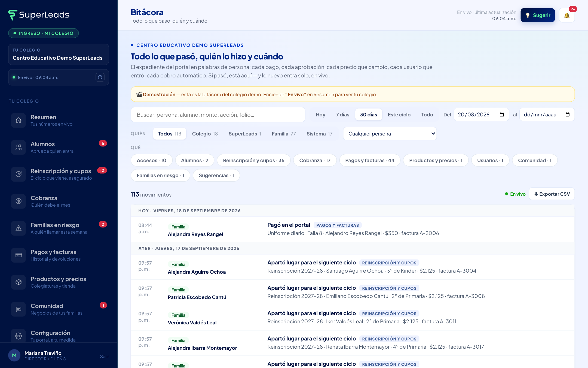The height and width of the screenshot is (368, 588).
Task: Click the search field Buscar persona, alumno
Action: [218, 114]
